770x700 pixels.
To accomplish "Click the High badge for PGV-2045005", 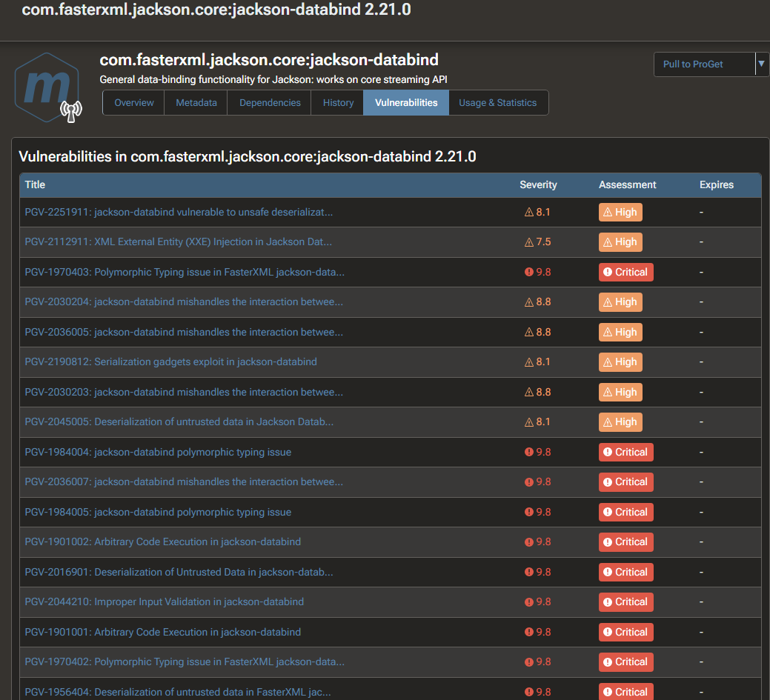I will click(x=620, y=422).
